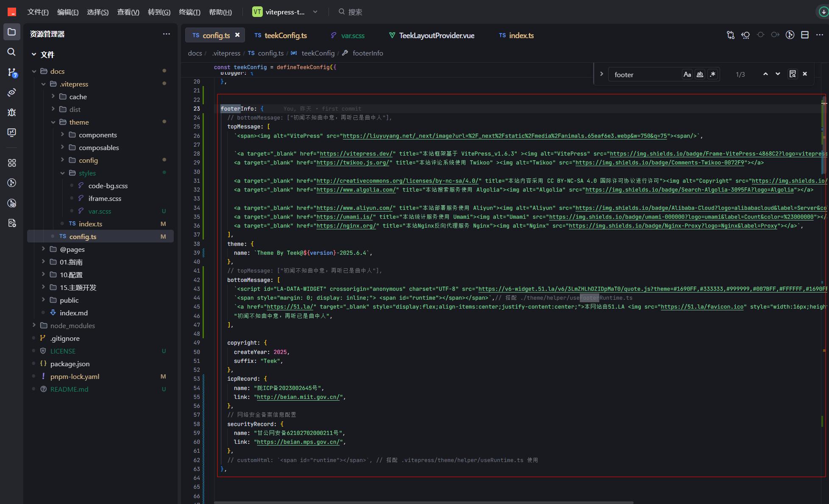Image resolution: width=829 pixels, height=504 pixels.
Task: Open iframe.scss in the file tree
Action: (105, 198)
